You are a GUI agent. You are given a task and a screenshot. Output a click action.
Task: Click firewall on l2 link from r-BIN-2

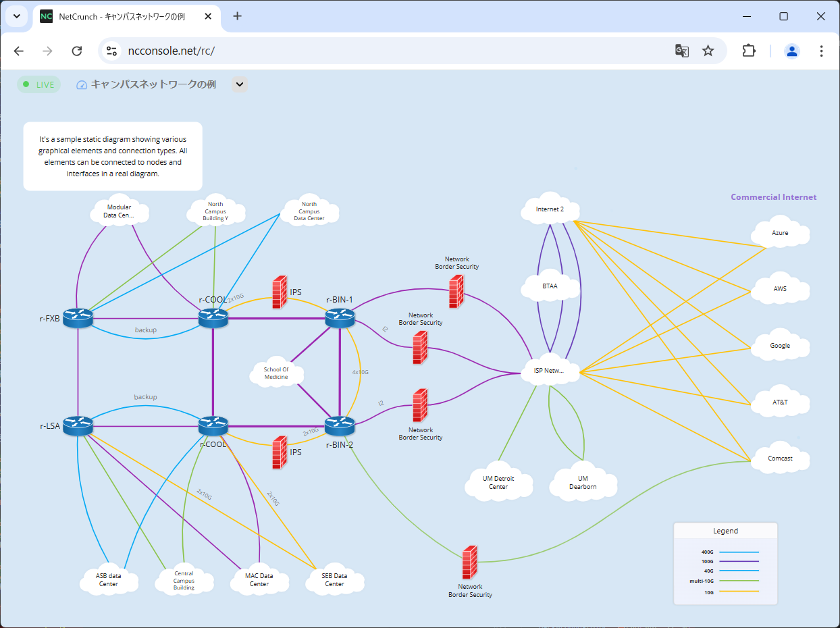click(420, 405)
